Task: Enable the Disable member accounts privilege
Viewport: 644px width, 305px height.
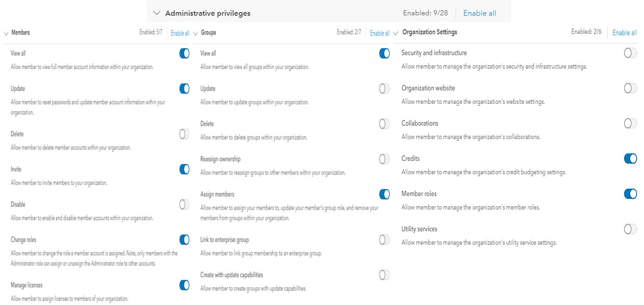Action: pyautogui.click(x=184, y=204)
